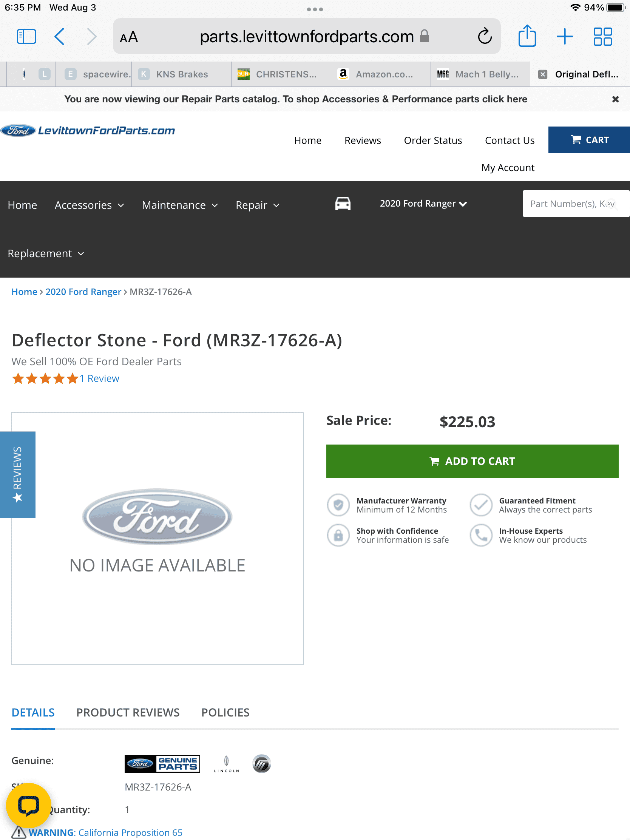Open the vehicle selector car icon

[x=343, y=204]
